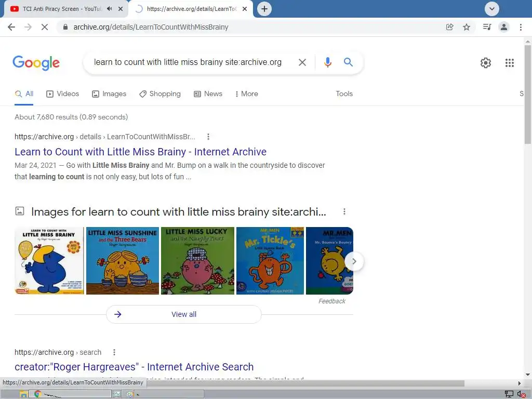
Task: Open the Little Miss Lucky thumbnail
Action: point(197,261)
